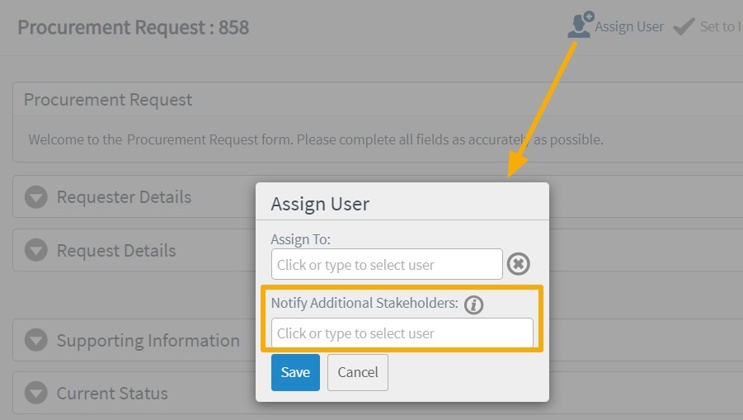
Task: Toggle the Supporting Information arrow icon
Action: (36, 340)
